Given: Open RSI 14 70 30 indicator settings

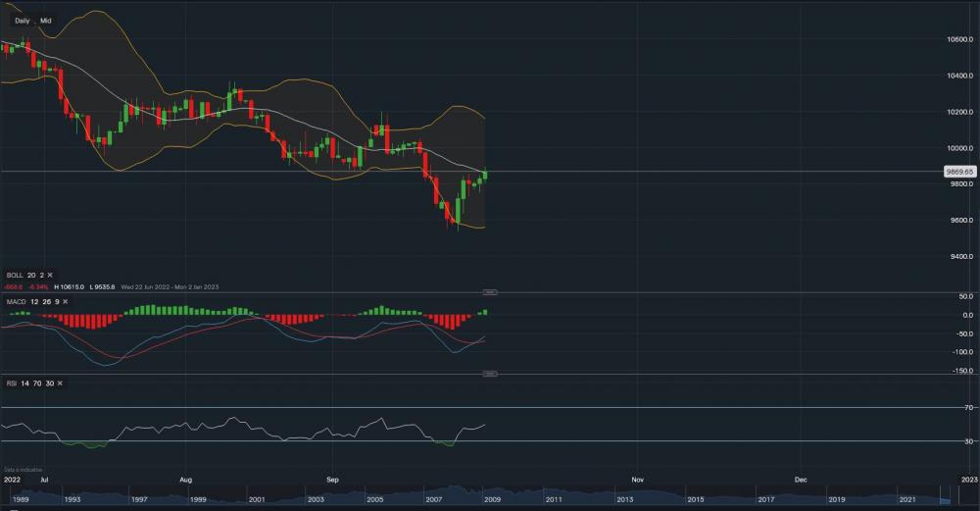Looking at the screenshot, I should pyautogui.click(x=28, y=383).
